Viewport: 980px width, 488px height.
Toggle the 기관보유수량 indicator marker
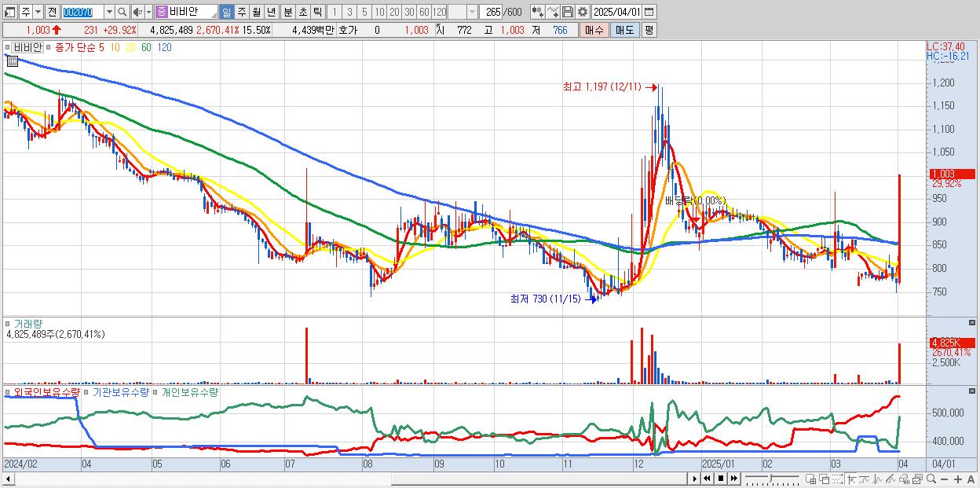(87, 391)
